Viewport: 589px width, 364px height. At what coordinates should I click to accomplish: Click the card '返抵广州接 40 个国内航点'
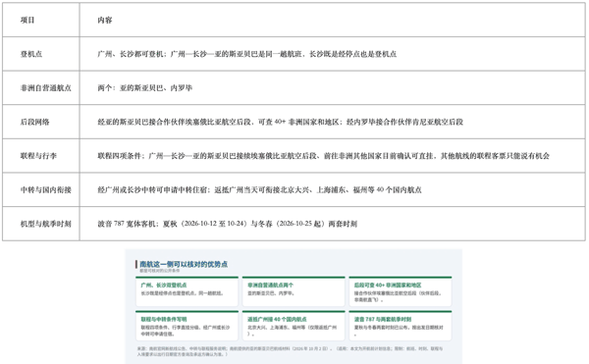294,326
